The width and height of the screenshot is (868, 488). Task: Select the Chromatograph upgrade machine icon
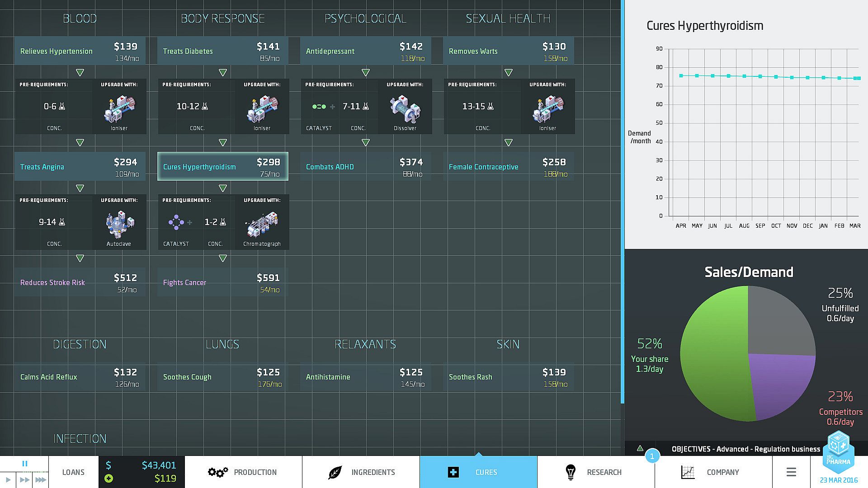tap(262, 225)
